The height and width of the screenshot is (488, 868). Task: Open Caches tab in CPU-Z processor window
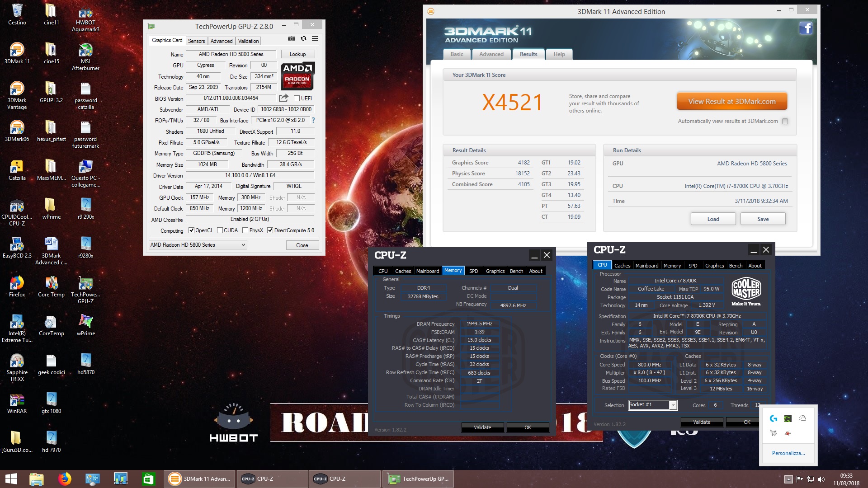622,266
